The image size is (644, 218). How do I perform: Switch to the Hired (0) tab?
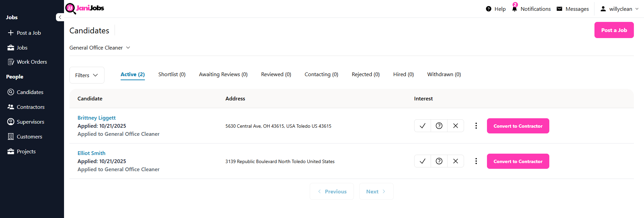coord(403,74)
